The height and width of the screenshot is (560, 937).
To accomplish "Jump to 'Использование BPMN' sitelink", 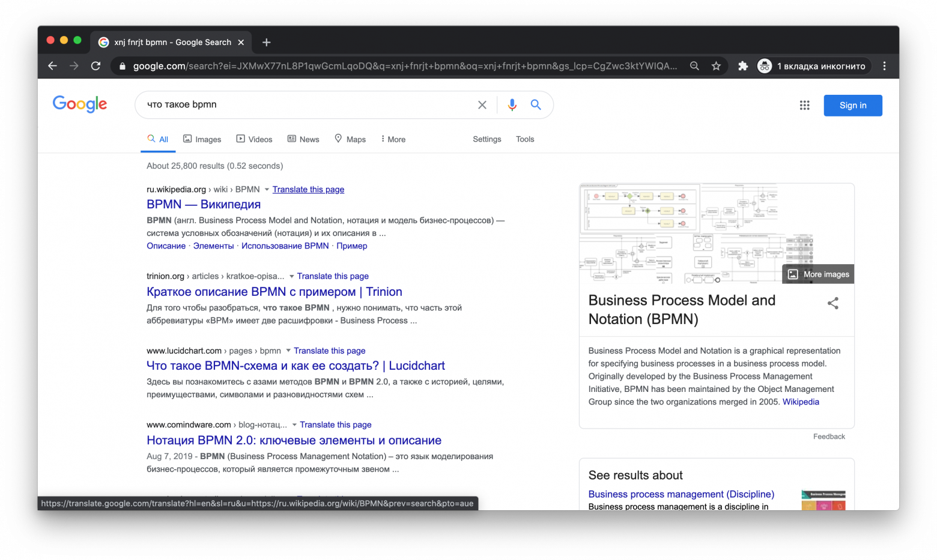I will pos(285,246).
